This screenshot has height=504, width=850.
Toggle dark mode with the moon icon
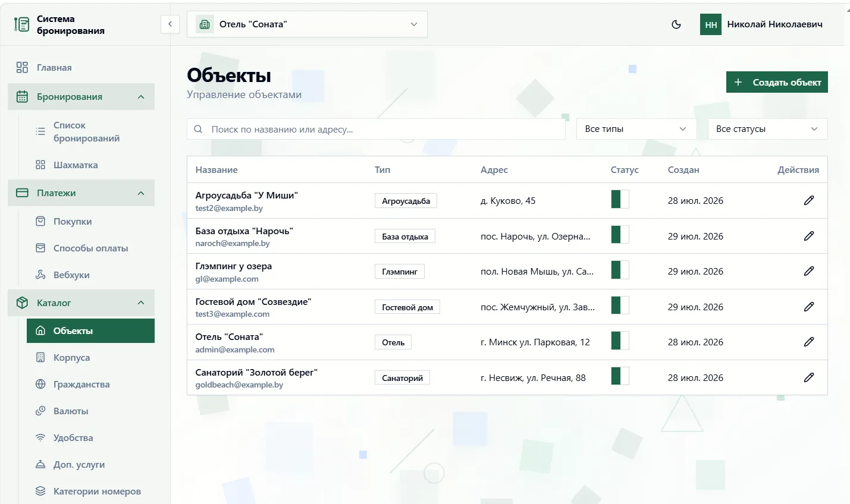coord(676,24)
